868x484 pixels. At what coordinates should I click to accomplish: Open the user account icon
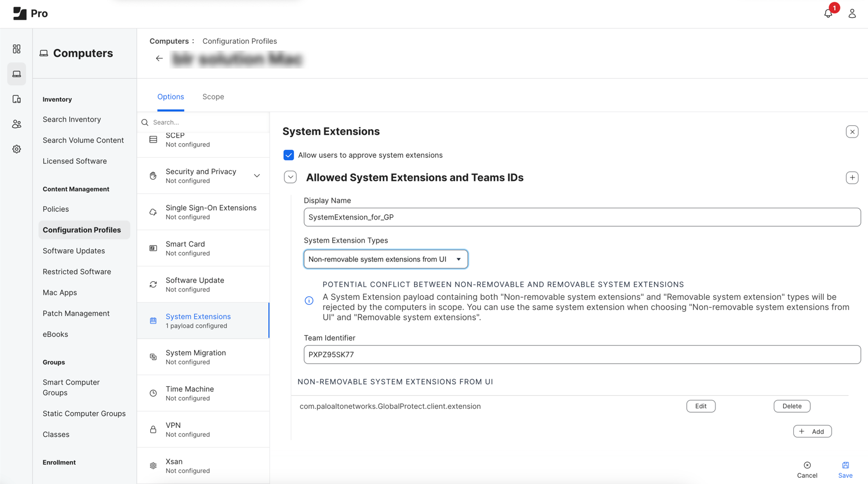click(x=852, y=13)
